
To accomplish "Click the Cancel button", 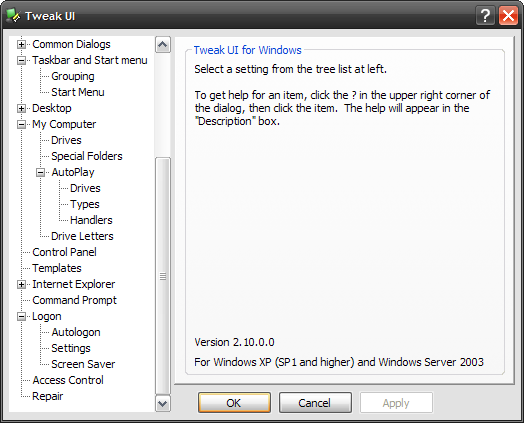I will click(x=315, y=403).
